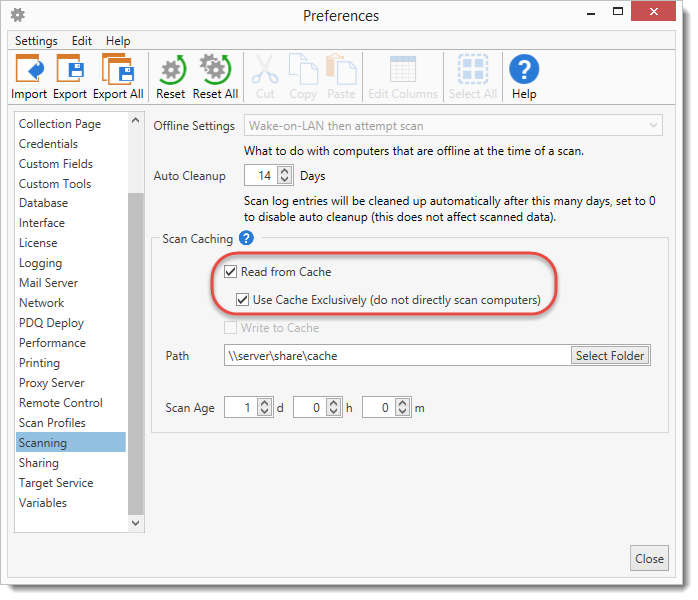Screen dimensions: 698x600
Task: Open Printing preferences
Action: 39,363
